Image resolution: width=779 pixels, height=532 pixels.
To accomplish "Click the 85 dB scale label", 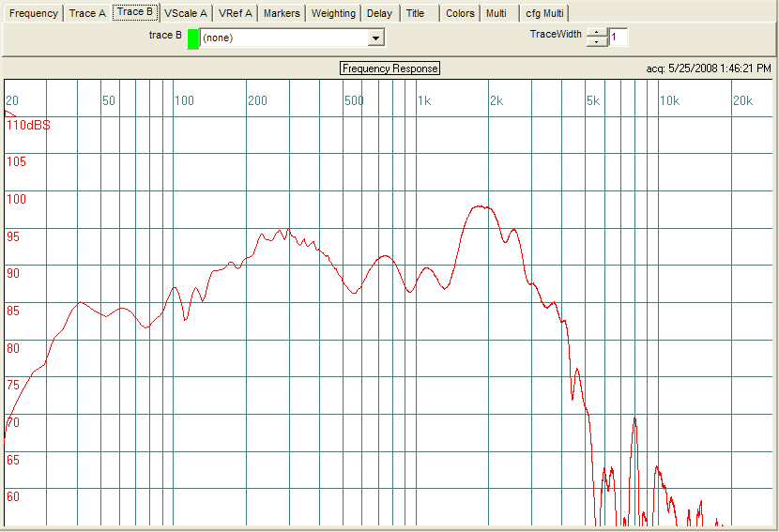I will pos(13,311).
